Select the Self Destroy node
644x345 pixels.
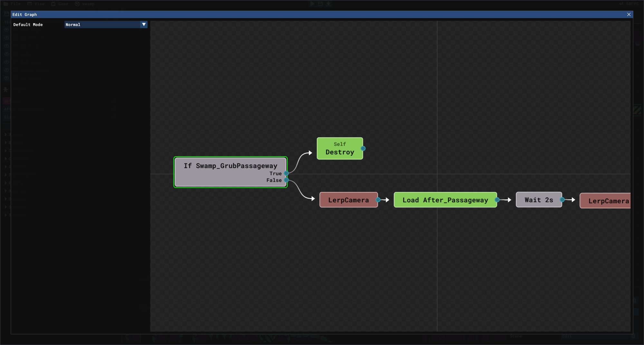pos(339,149)
